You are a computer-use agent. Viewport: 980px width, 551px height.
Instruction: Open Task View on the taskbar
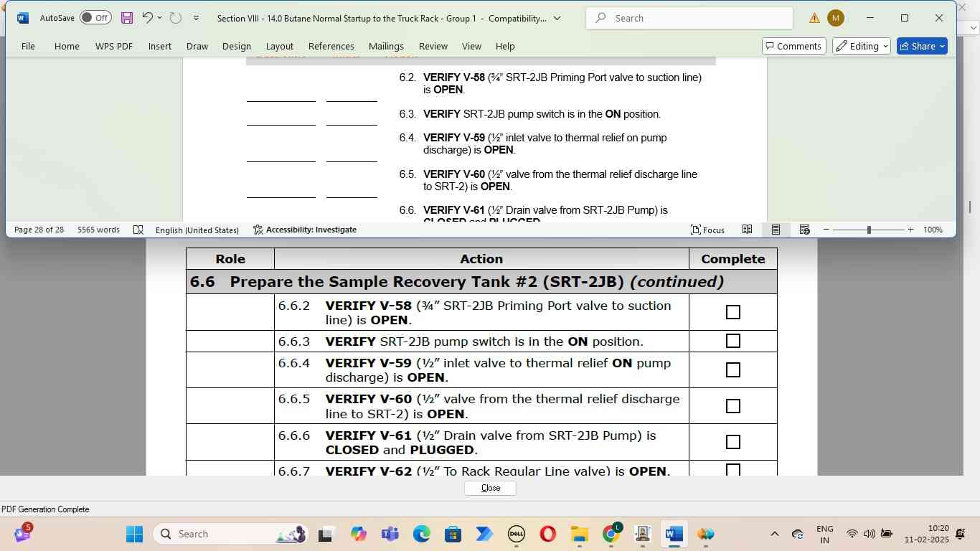(326, 534)
